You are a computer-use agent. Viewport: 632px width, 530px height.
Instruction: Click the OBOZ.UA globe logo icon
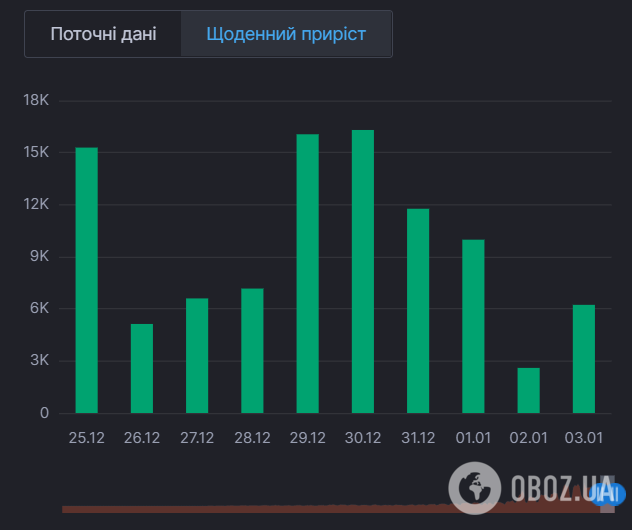click(475, 487)
